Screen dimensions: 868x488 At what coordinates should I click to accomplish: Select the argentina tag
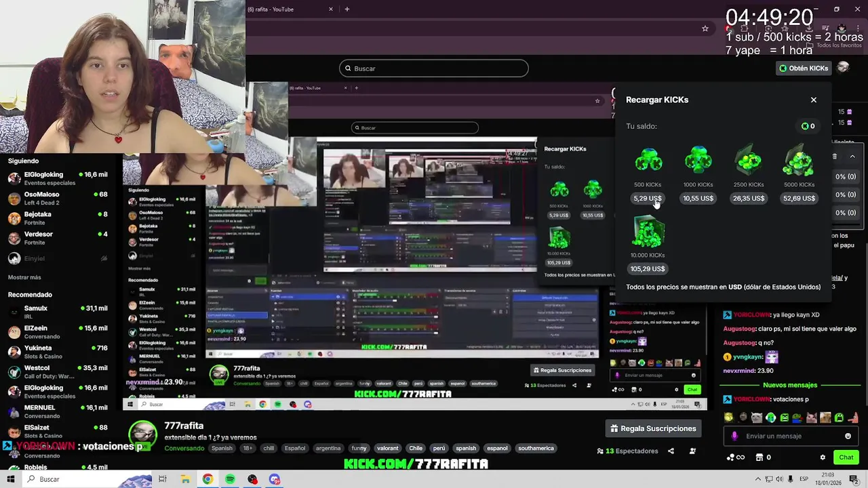[x=328, y=448]
